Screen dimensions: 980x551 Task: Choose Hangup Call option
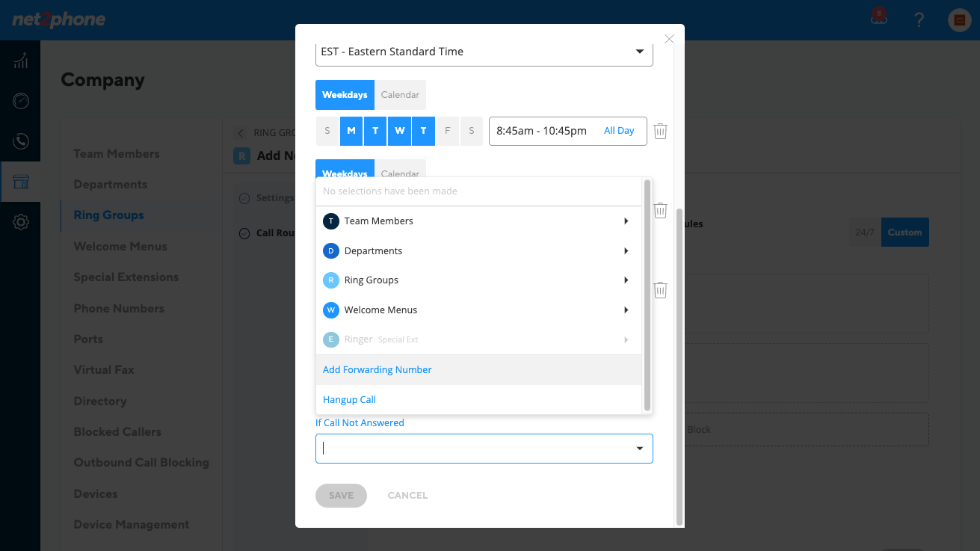point(478,400)
